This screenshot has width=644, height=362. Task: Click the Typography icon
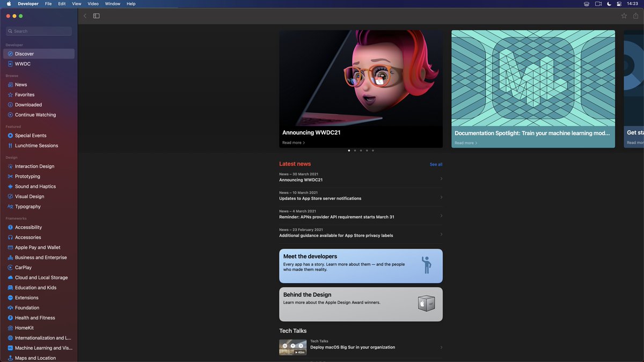[x=10, y=206]
